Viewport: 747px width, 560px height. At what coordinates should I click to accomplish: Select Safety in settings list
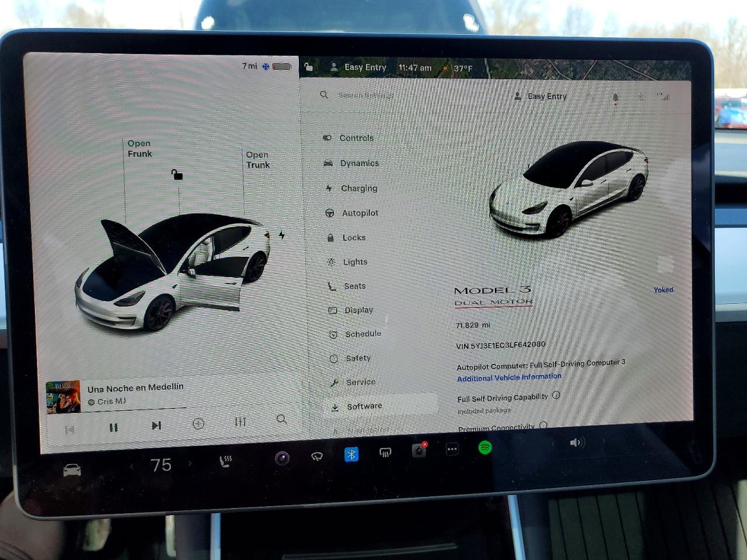(x=350, y=358)
